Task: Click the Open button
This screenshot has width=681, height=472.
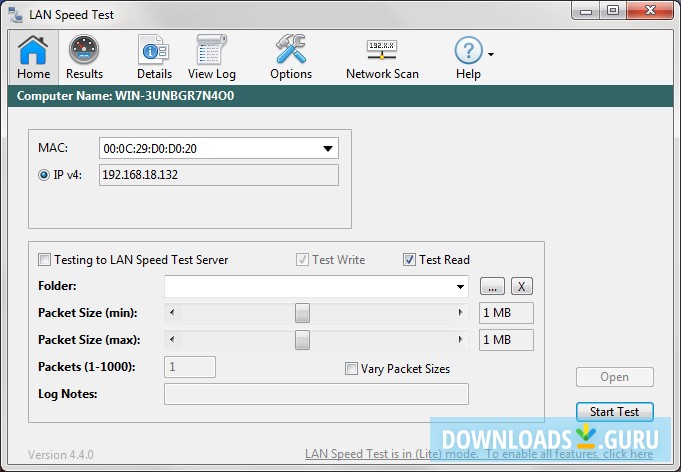Action: (x=615, y=377)
